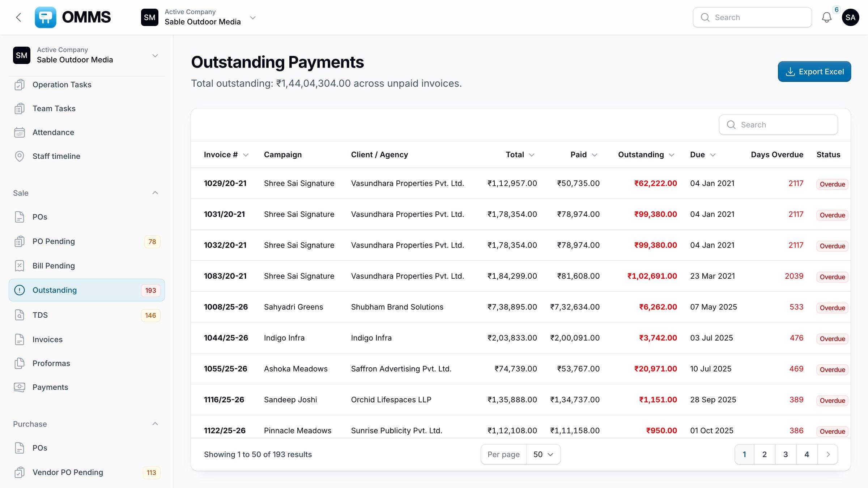
Task: Open the notifications bell icon
Action: 826,17
